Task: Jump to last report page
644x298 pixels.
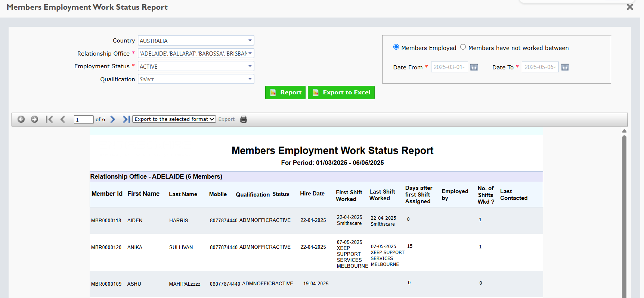Action: tap(126, 119)
